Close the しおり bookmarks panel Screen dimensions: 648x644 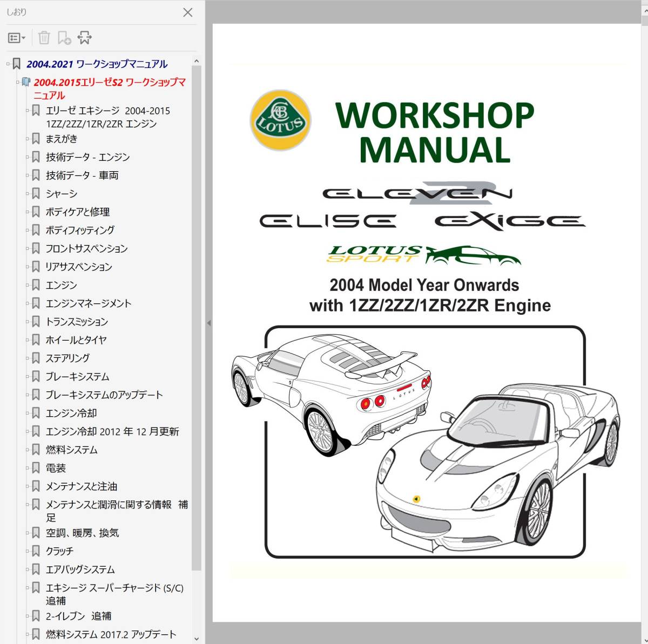[188, 12]
